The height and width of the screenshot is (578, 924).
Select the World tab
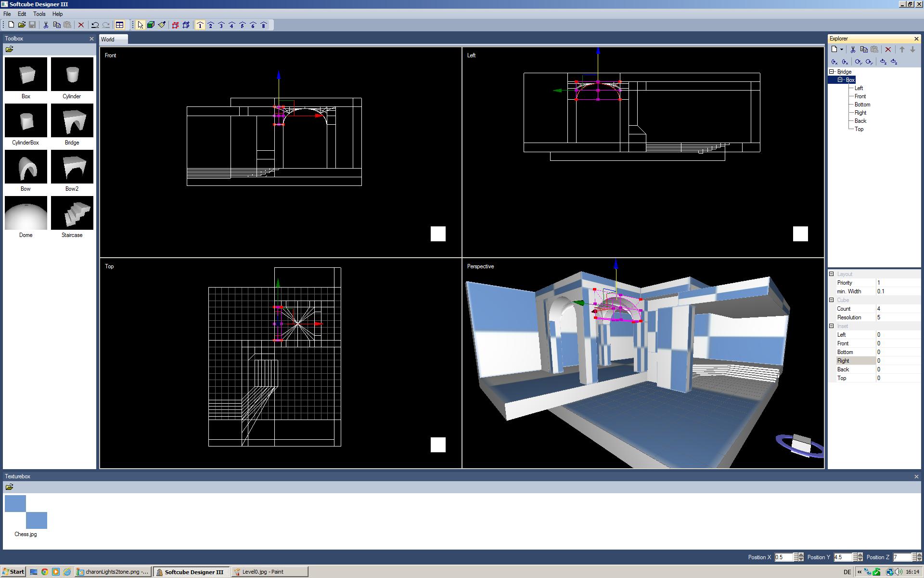(x=108, y=39)
